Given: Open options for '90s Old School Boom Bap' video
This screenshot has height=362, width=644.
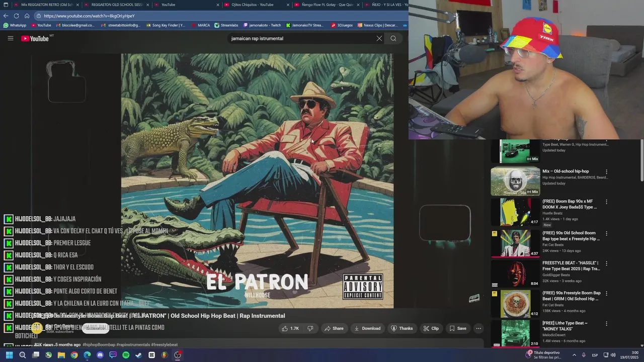Looking at the screenshot, I should (606, 233).
